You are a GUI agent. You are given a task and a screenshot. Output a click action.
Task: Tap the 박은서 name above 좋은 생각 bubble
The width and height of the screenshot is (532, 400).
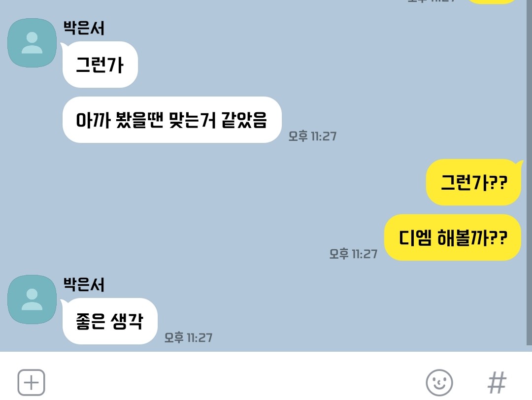[x=83, y=284]
